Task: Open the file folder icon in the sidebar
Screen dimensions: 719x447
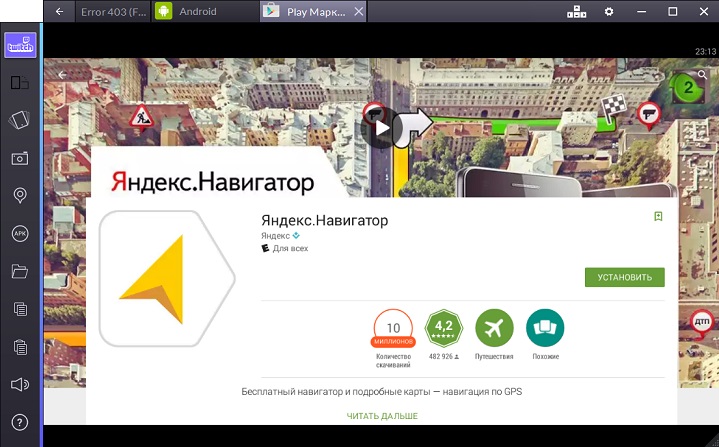Action: pos(20,271)
